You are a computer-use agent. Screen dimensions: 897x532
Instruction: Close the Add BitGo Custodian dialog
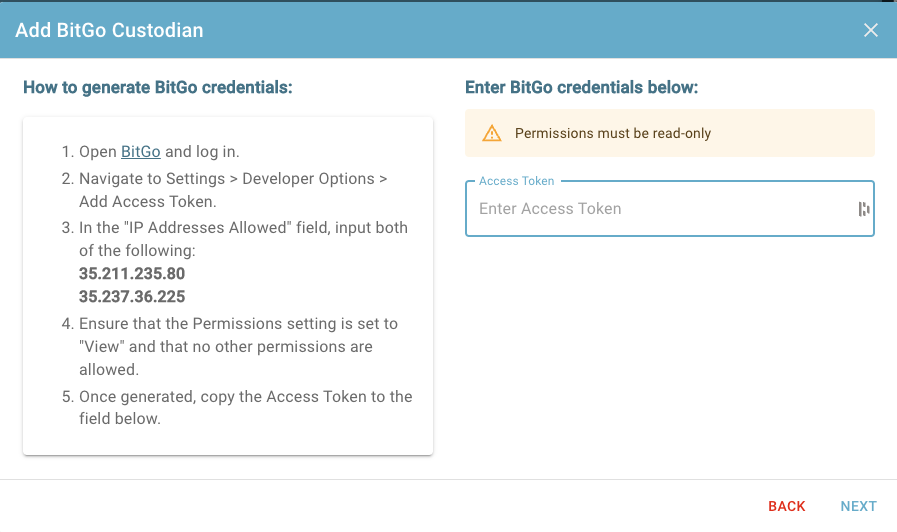(x=870, y=30)
